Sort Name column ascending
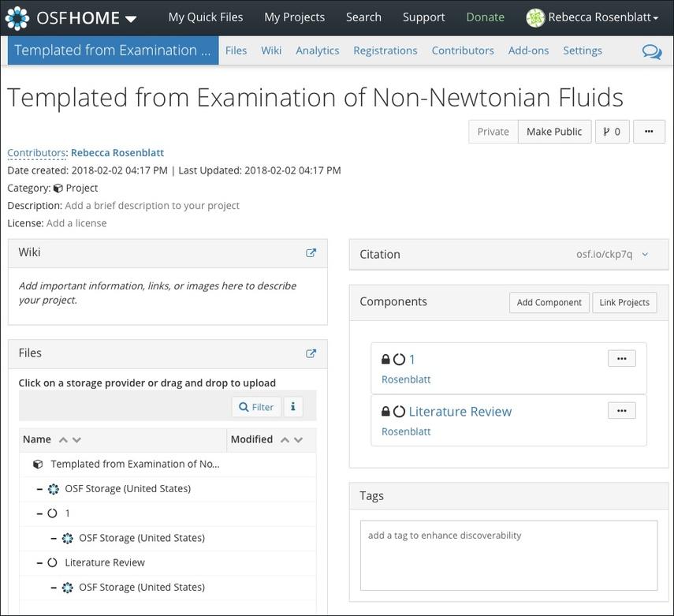 coord(63,439)
